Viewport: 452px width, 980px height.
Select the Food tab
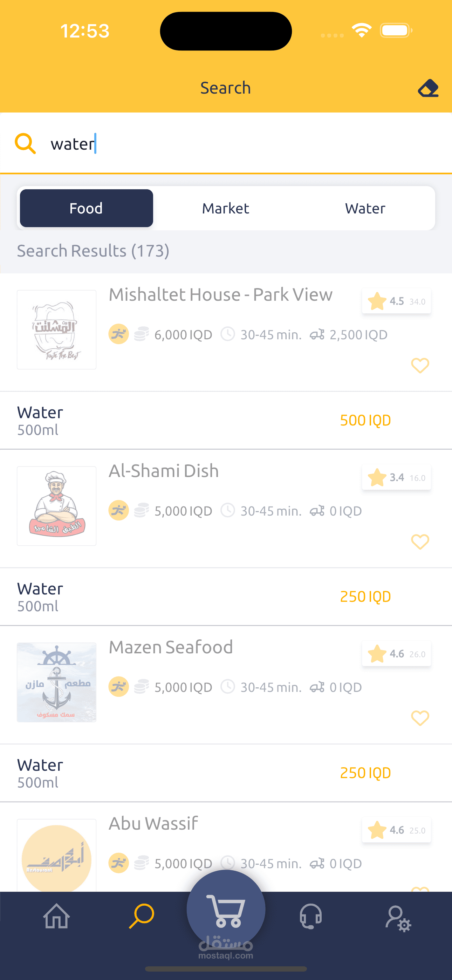(x=86, y=209)
